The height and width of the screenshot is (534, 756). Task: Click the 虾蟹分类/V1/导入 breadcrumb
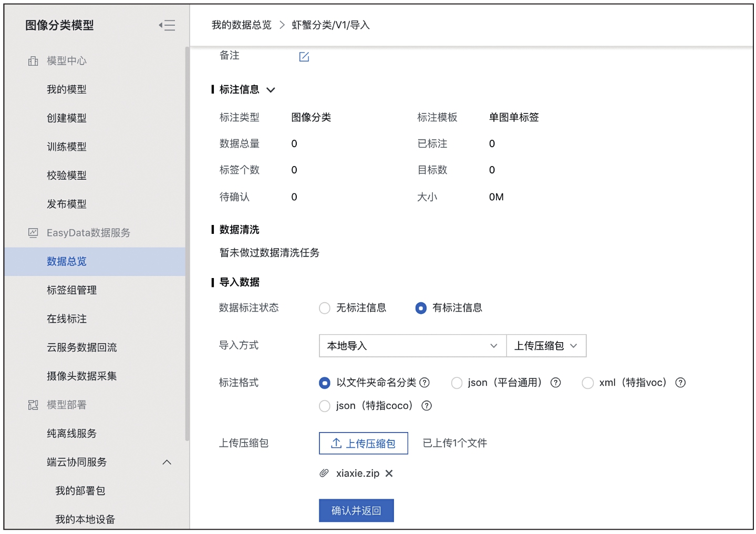[331, 25]
